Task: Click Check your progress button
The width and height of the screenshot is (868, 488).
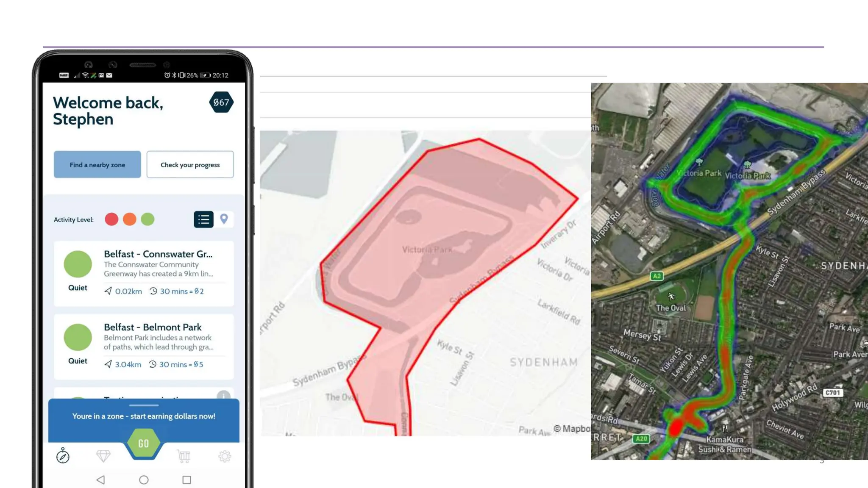Action: [x=190, y=165]
